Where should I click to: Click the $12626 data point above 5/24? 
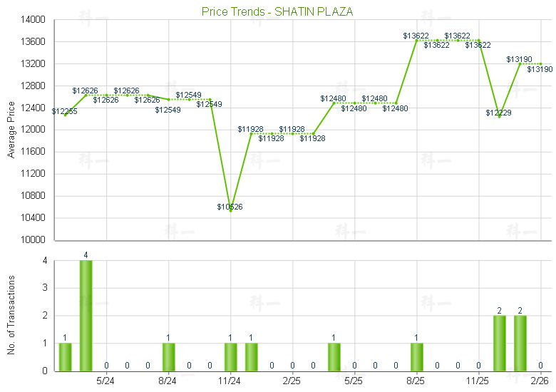click(106, 95)
